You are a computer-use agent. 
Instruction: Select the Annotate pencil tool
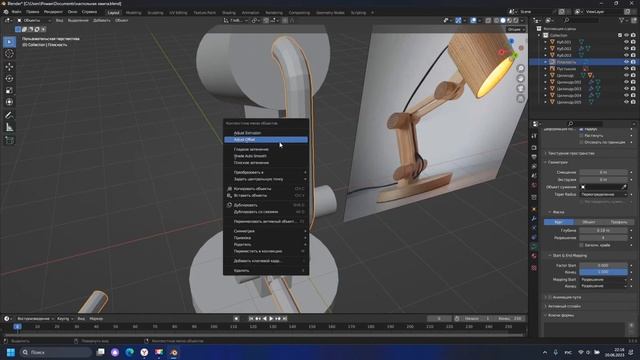[9, 115]
